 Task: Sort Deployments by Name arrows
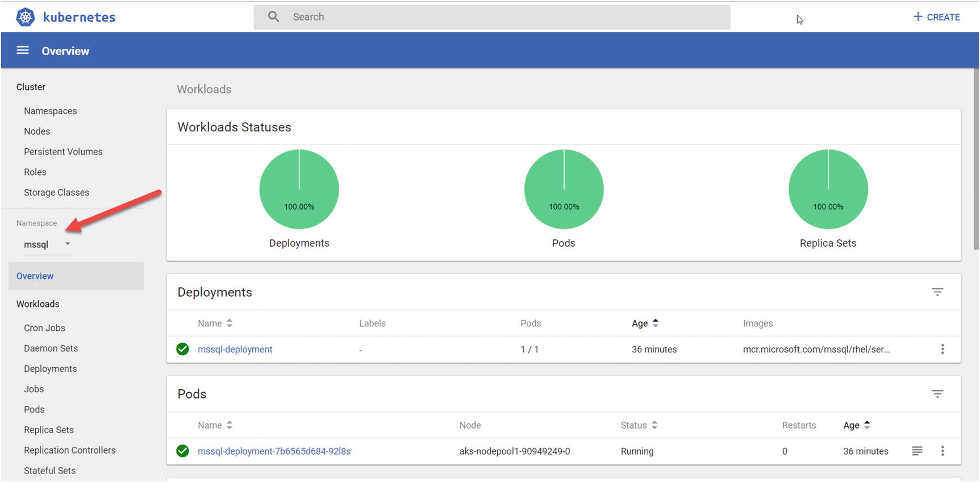230,323
